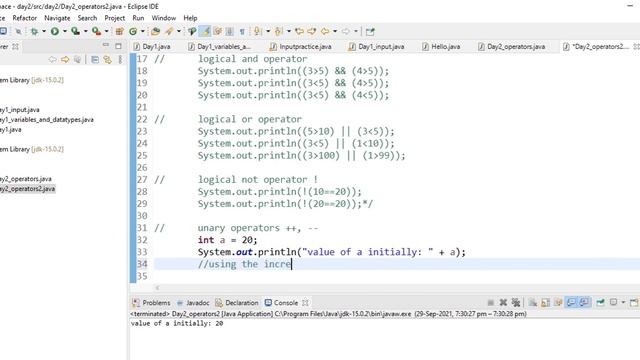Click the Pin Console icon
This screenshot has height=360, width=640.
click(x=600, y=302)
